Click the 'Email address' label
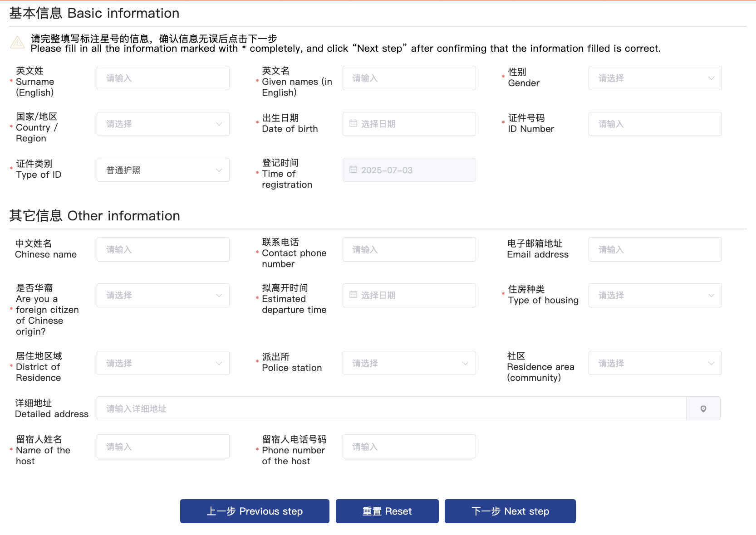 [538, 249]
